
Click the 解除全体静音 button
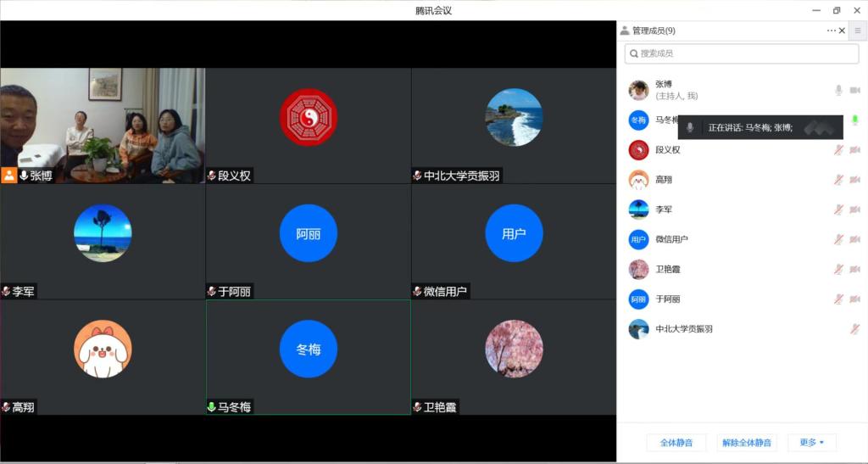(746, 443)
